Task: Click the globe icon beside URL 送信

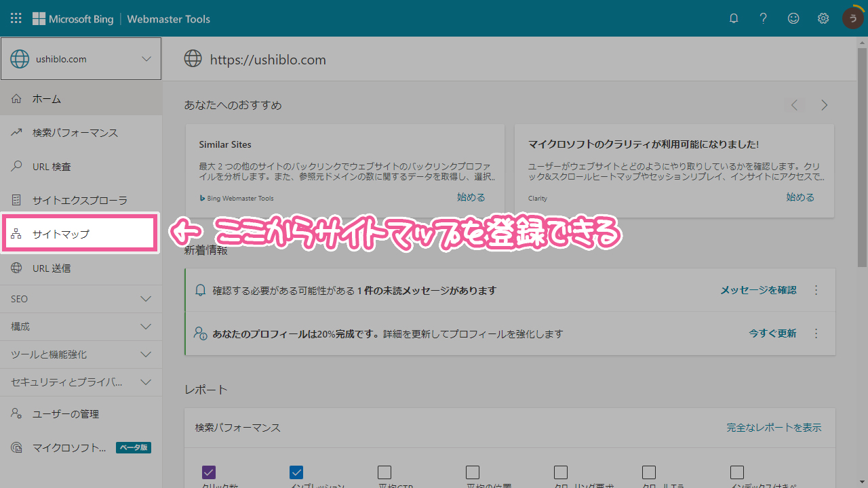Action: [17, 268]
